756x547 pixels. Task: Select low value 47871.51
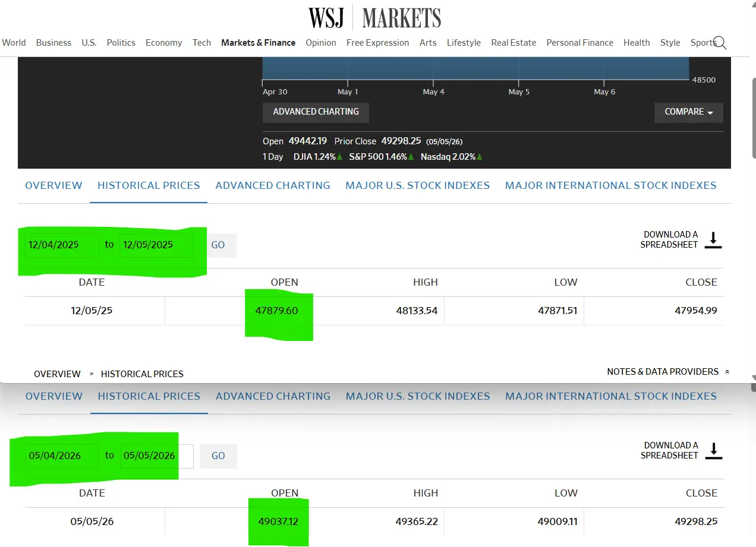(x=557, y=311)
